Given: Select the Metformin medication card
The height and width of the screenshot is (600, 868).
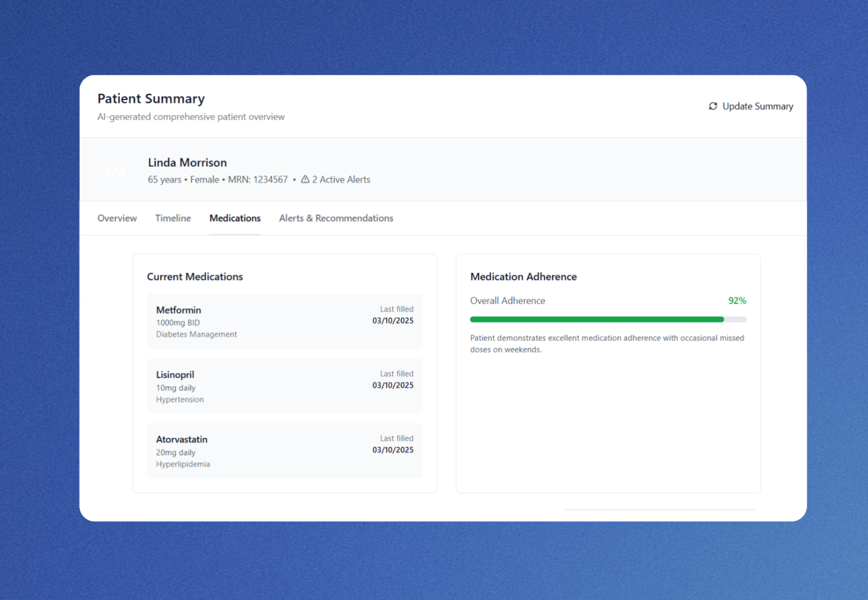Looking at the screenshot, I should pyautogui.click(x=284, y=321).
